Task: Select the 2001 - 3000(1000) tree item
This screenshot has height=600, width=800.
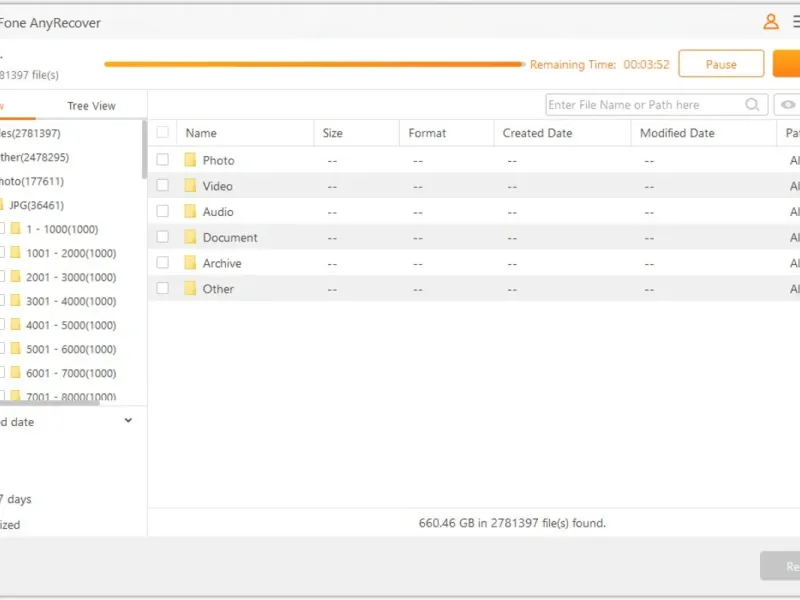Action: 71,277
